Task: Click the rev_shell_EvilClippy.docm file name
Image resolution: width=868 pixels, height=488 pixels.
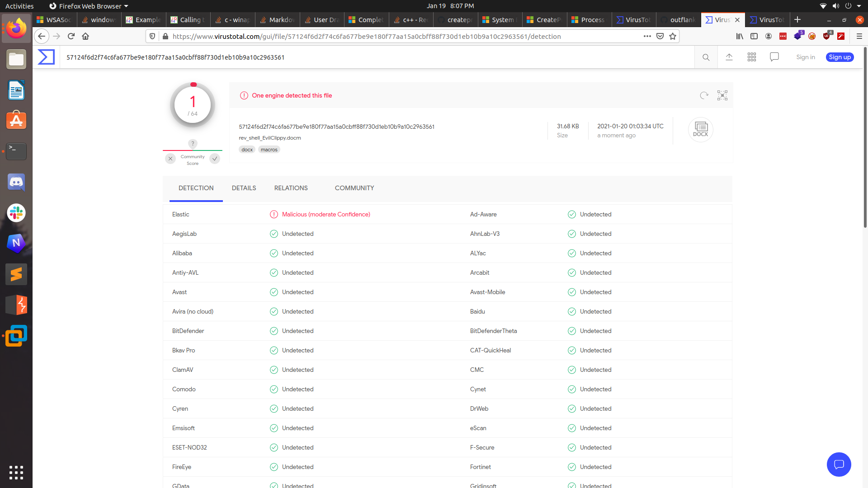Action: click(x=270, y=138)
